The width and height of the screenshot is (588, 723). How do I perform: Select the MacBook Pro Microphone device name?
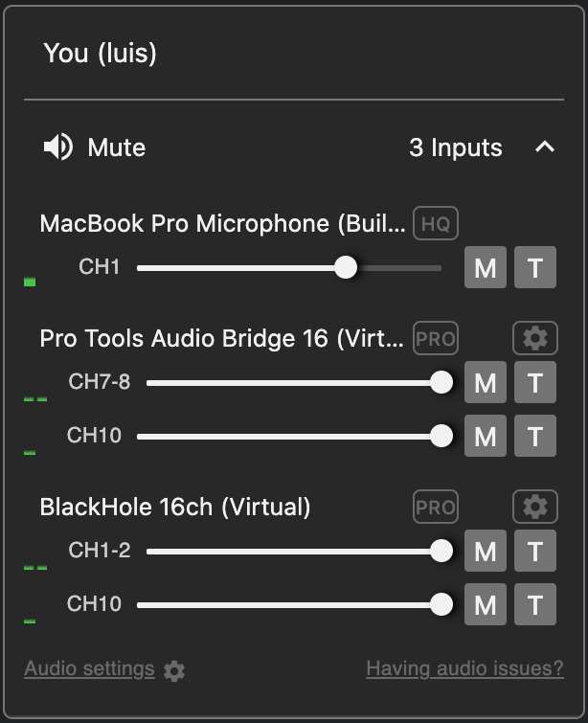pos(222,224)
